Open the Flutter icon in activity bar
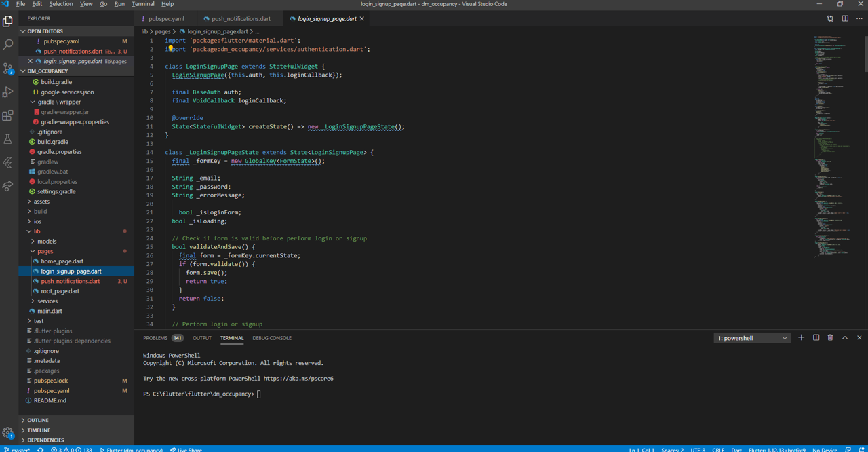The width and height of the screenshot is (868, 452). tap(8, 162)
